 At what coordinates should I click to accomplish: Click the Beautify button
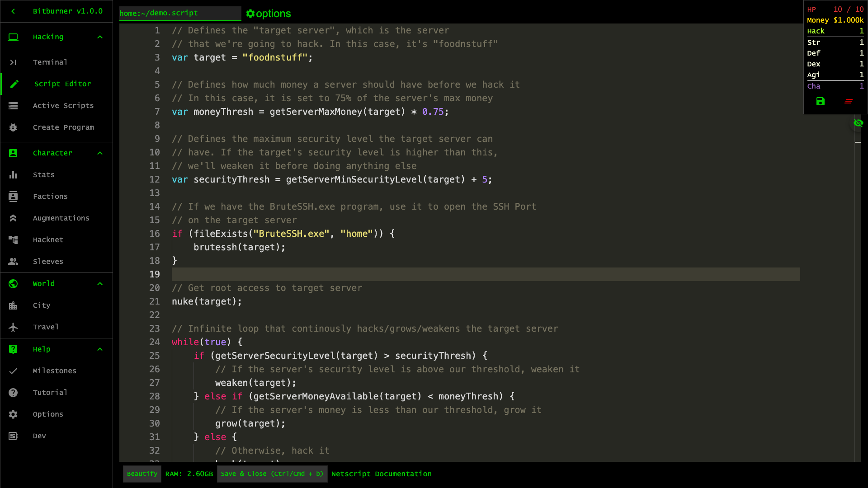click(x=142, y=474)
